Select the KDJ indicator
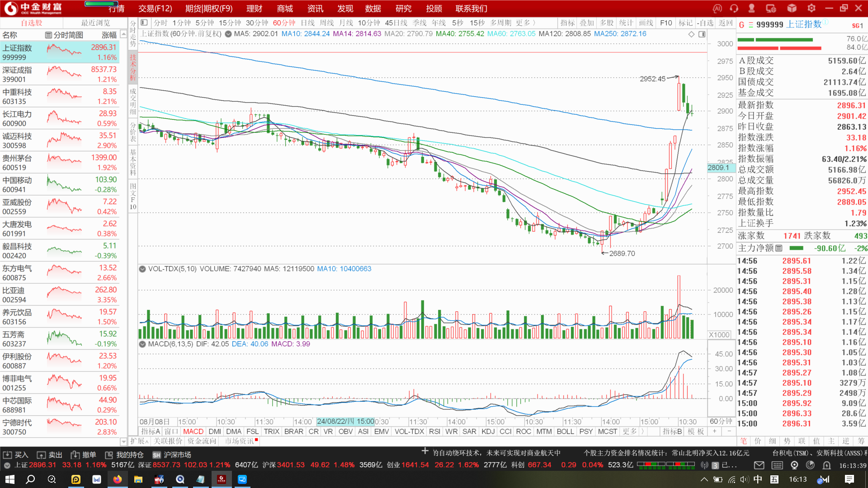This screenshot has width=868, height=488. click(x=488, y=432)
